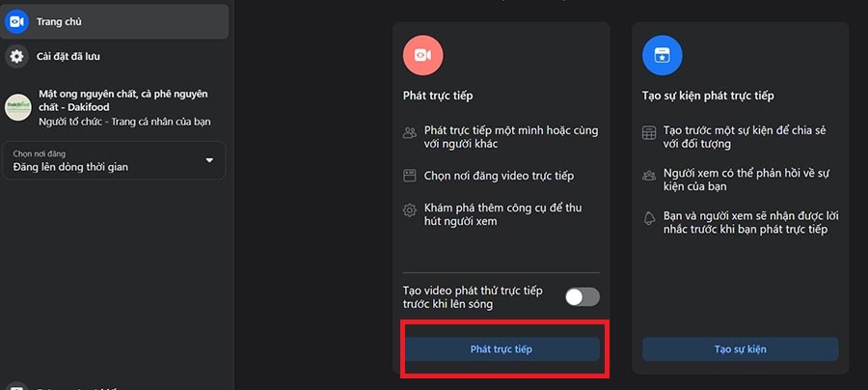Select Trang chủ in the sidebar
Viewport: 868px width, 390px height.
point(114,21)
